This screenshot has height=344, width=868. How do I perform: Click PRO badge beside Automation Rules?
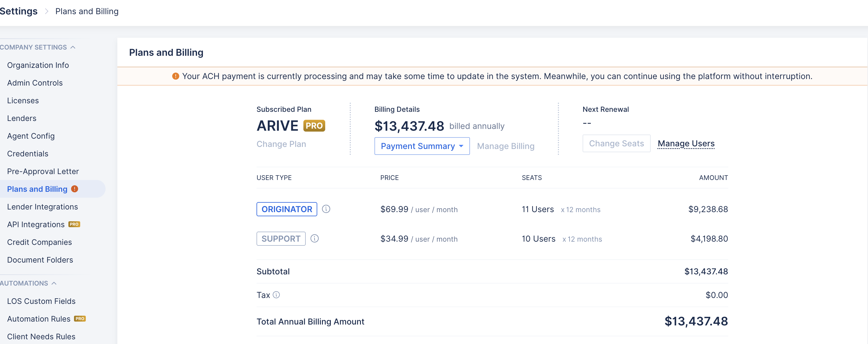tap(80, 318)
